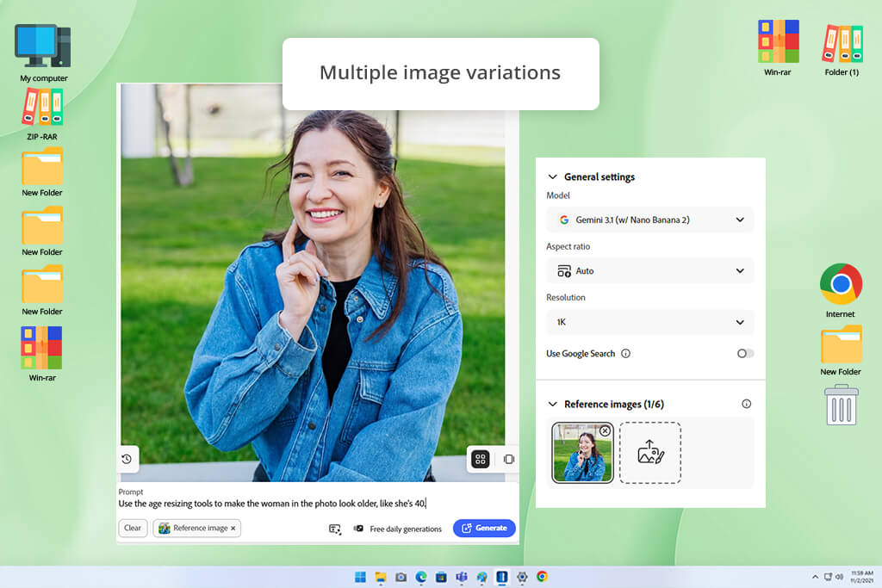Open the Camera app in the taskbar
The image size is (882, 588).
[x=401, y=577]
